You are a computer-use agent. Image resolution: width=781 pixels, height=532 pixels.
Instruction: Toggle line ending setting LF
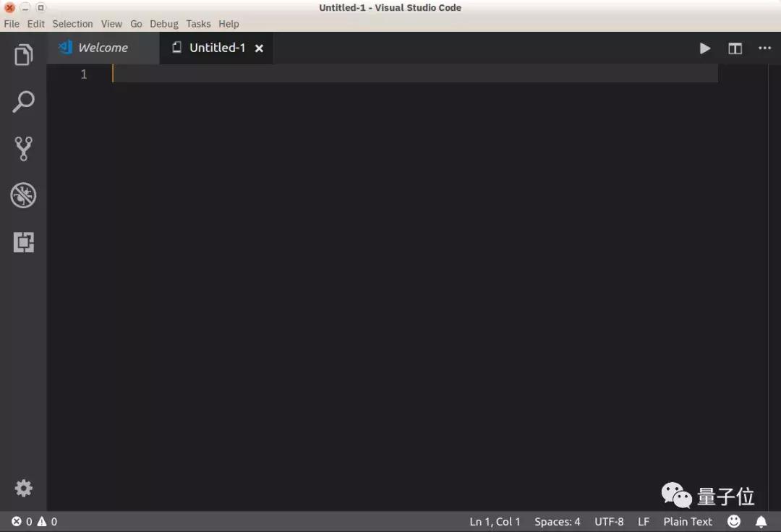(644, 521)
